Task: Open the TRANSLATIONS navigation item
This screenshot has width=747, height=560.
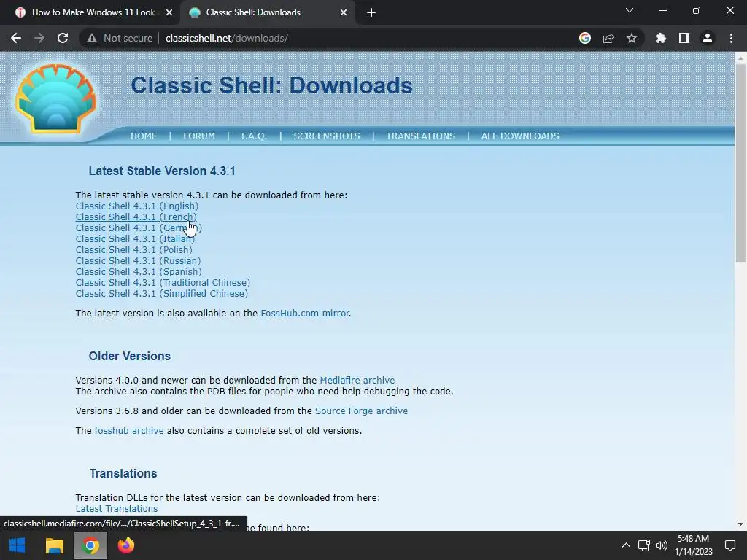Action: [x=421, y=136]
